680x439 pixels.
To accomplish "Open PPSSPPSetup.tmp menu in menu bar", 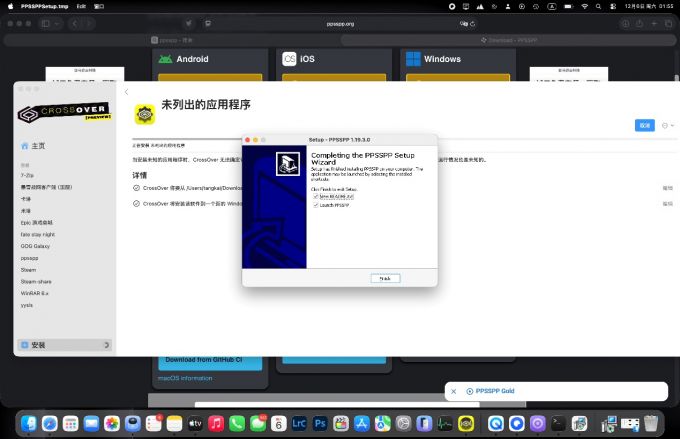I will click(x=44, y=7).
